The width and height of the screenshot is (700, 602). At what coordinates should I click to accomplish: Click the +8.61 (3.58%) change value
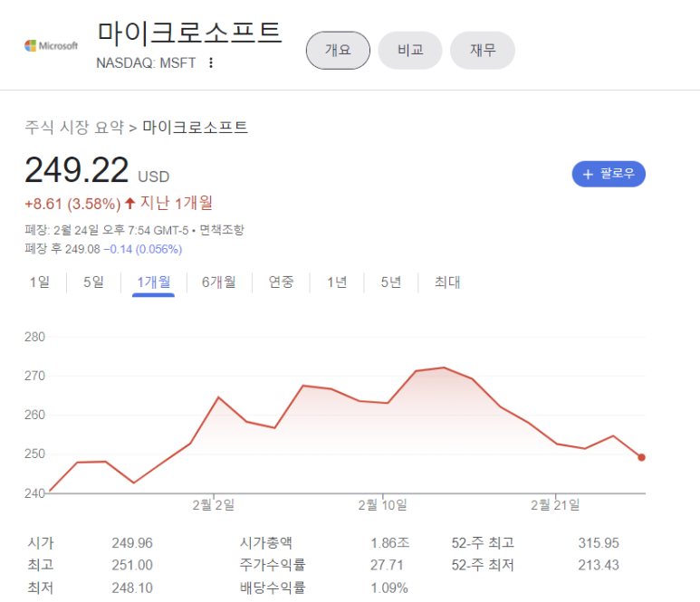72,204
